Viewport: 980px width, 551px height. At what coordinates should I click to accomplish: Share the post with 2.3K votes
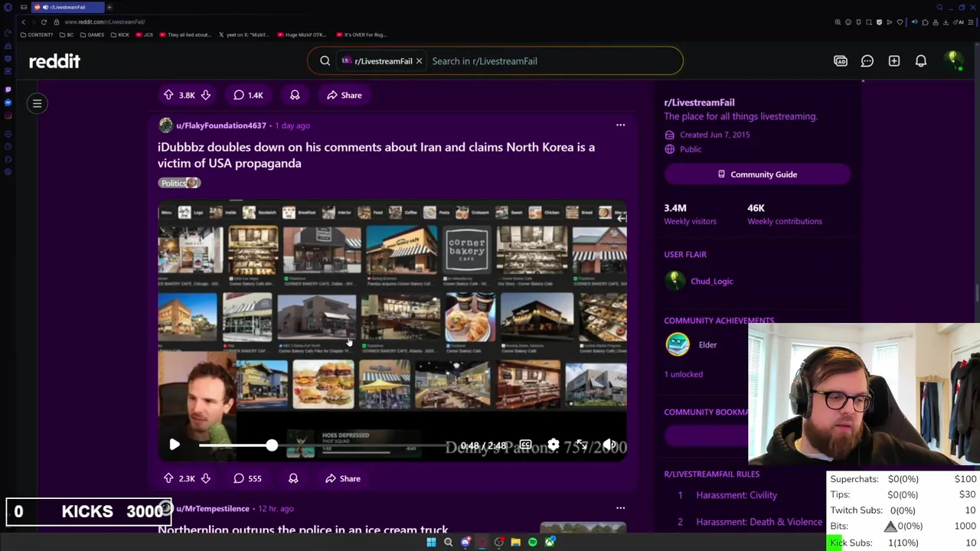pos(343,478)
